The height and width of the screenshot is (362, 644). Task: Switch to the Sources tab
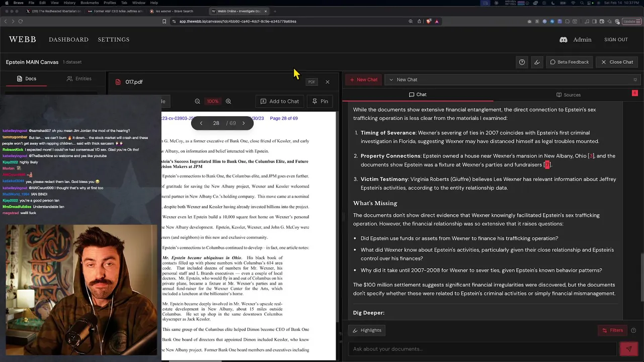(x=568, y=95)
